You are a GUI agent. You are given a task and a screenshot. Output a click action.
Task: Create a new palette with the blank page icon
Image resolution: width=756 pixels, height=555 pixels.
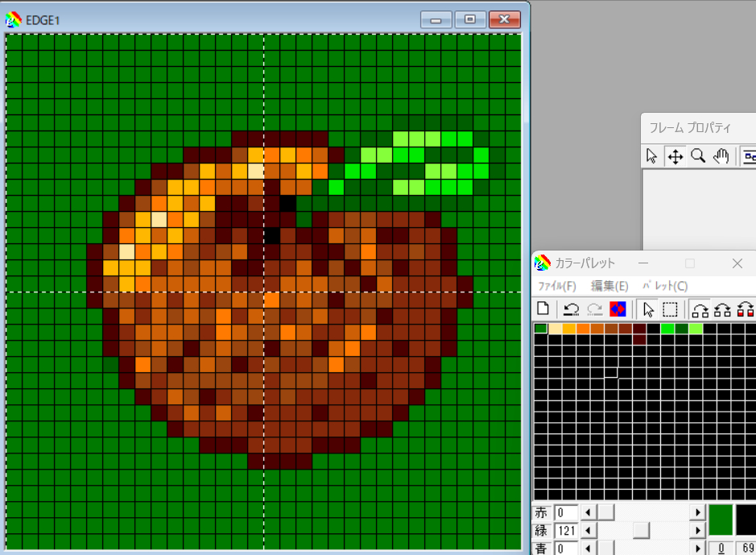pos(542,309)
